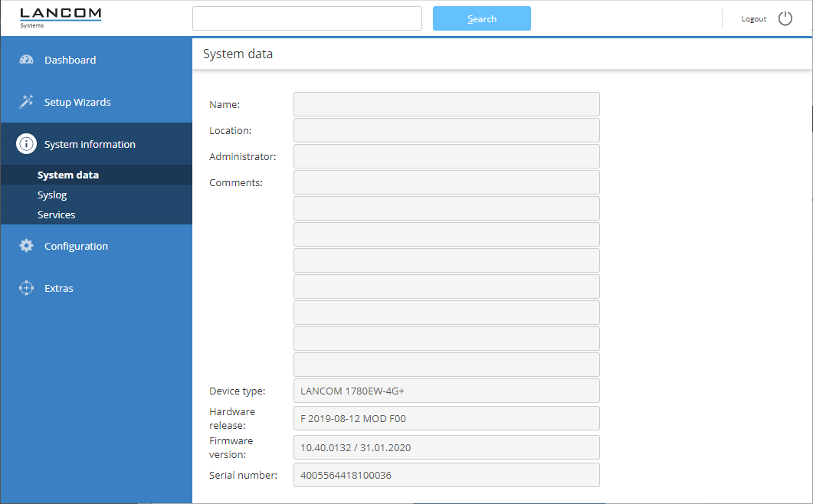This screenshot has width=813, height=504.
Task: Focus the search text box
Action: click(307, 18)
